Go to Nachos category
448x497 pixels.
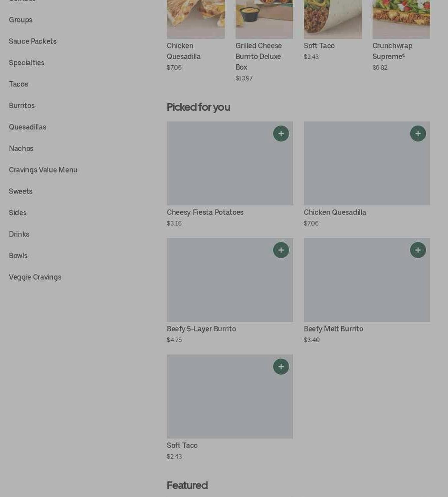coord(21,148)
